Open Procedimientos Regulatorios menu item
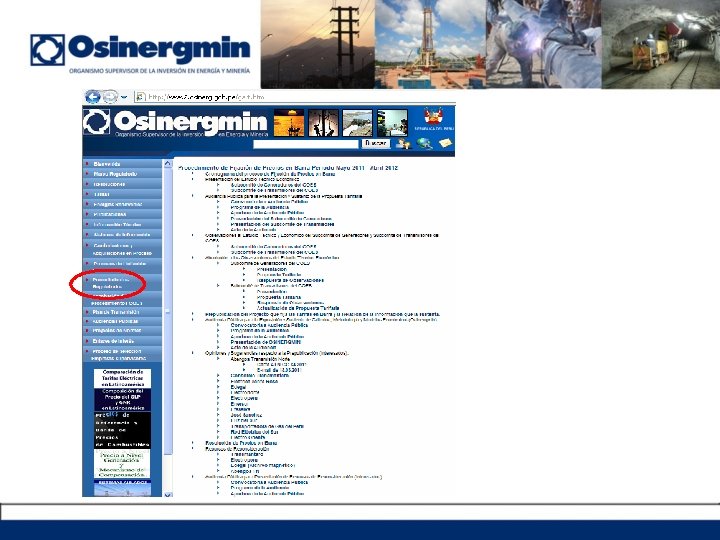The image size is (720, 540). [x=123, y=283]
